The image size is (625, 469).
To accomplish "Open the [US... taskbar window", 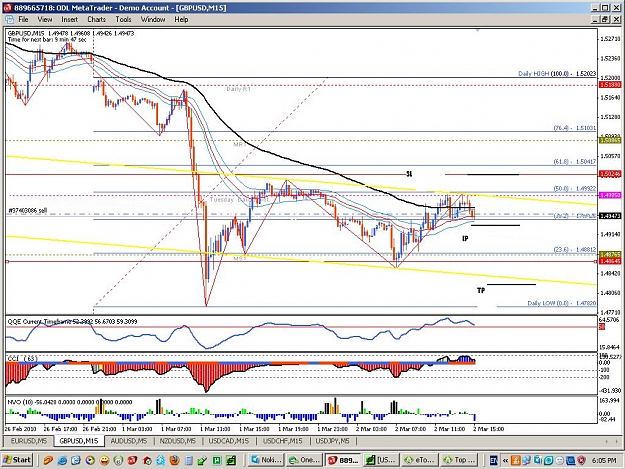I will [381, 460].
